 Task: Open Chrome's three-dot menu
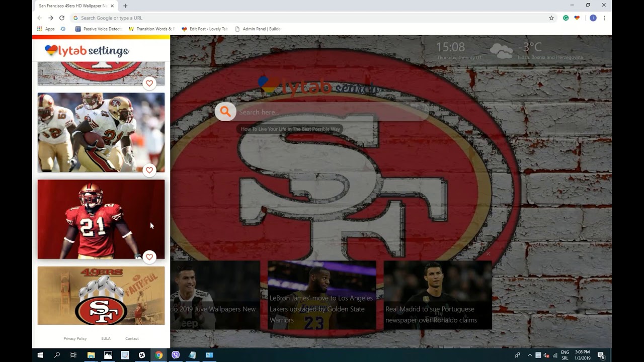point(603,18)
